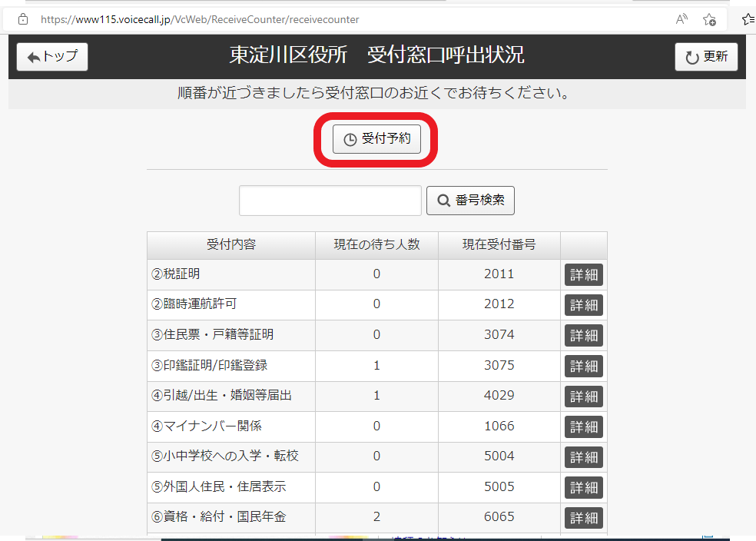
Task: Open 詳細 for ②臨時運航許可
Action: click(x=584, y=305)
